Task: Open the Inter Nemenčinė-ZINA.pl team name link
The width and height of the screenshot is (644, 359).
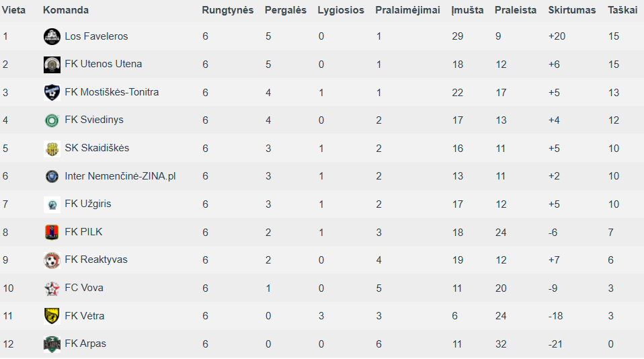Action: click(120, 176)
